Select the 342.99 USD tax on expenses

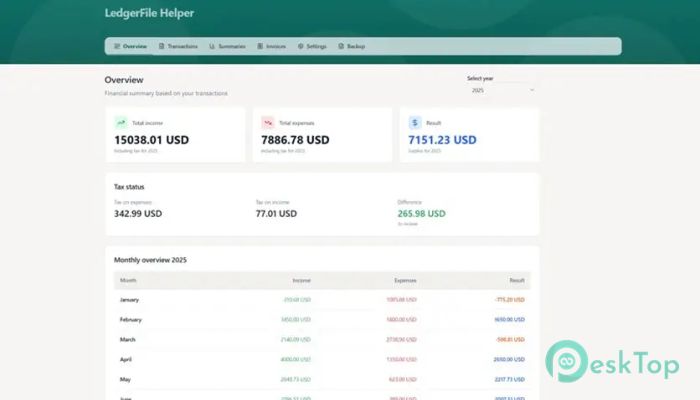click(x=138, y=214)
